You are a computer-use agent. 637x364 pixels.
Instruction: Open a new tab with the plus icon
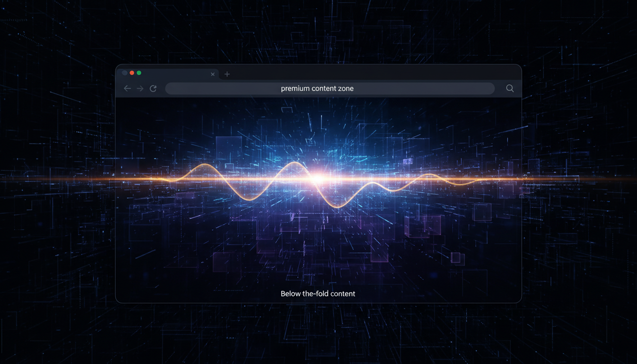[227, 74]
